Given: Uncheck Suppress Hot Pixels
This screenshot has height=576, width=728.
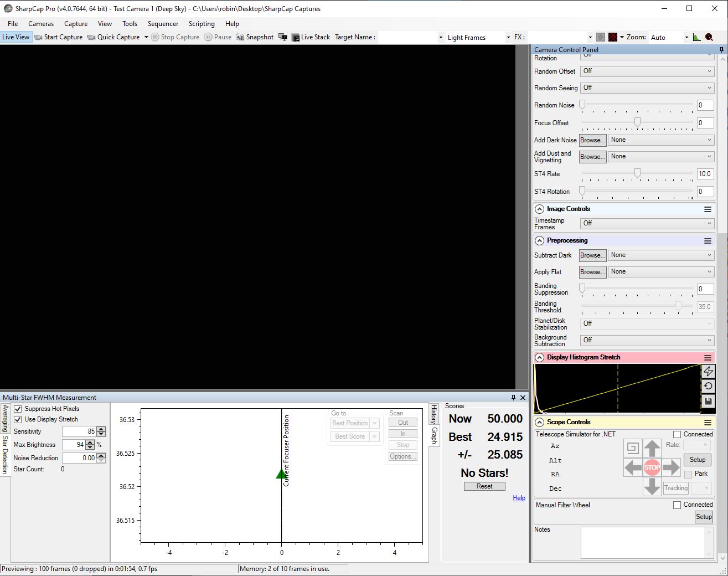Looking at the screenshot, I should coord(18,409).
